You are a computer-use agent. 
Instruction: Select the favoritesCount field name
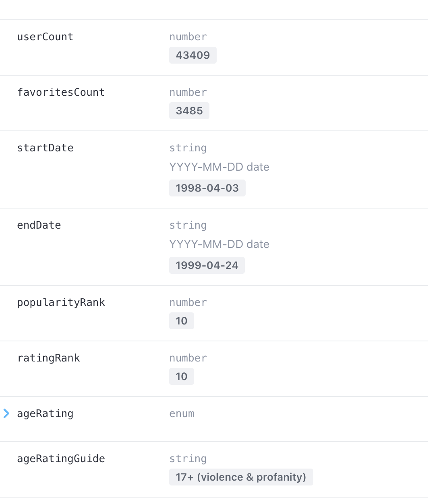coord(61,92)
